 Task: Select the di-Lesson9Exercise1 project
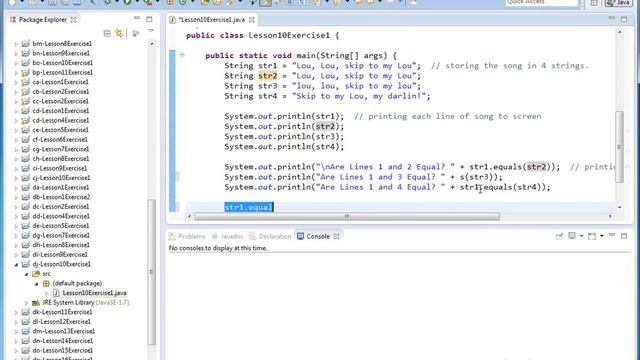click(60, 255)
